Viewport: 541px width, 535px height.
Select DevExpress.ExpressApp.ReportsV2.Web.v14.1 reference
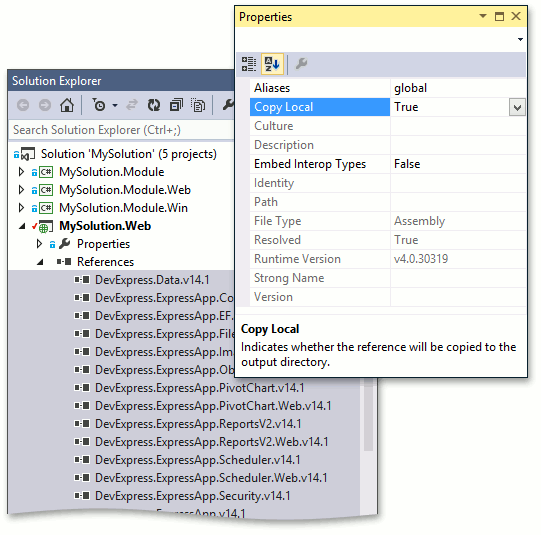[x=212, y=442]
